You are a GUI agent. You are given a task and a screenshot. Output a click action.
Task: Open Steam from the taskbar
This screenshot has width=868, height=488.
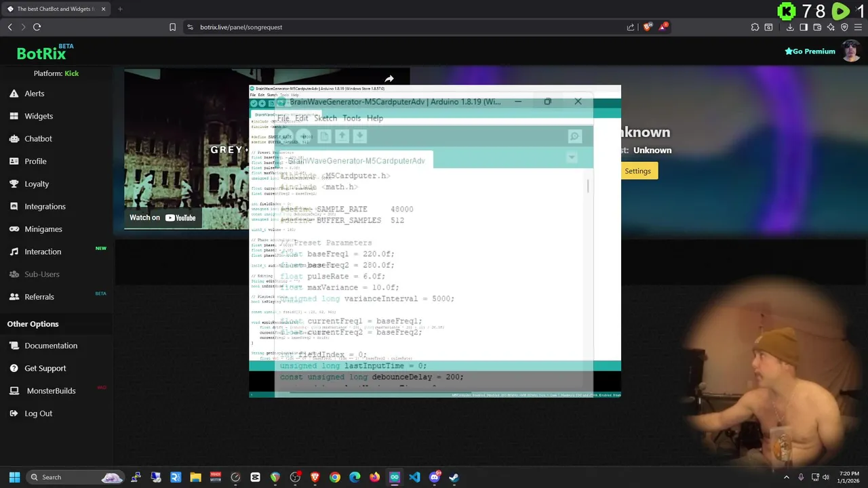click(454, 477)
